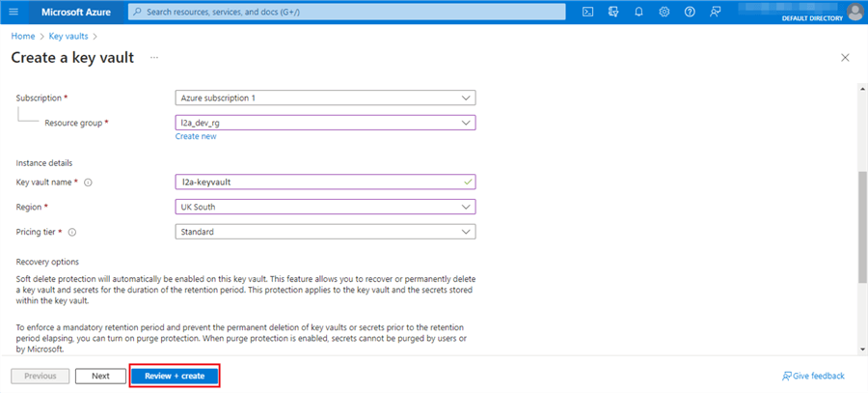
Task: Click the Microsoft Azure brand label
Action: pyautogui.click(x=76, y=12)
